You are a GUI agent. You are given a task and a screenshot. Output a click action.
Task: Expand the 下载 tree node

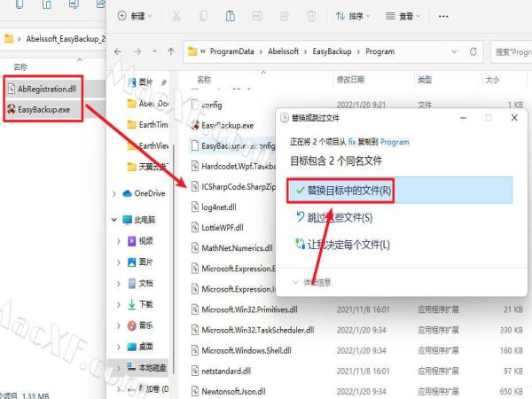point(119,304)
